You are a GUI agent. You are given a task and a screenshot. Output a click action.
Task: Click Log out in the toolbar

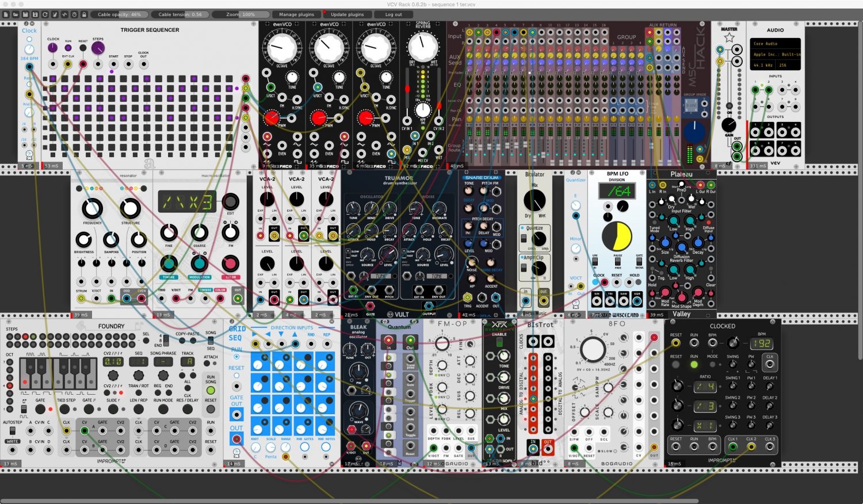[394, 14]
